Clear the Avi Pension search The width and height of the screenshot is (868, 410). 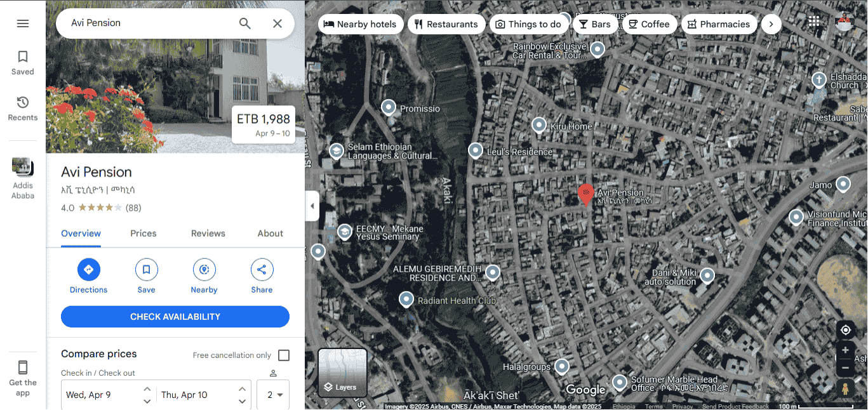[277, 23]
